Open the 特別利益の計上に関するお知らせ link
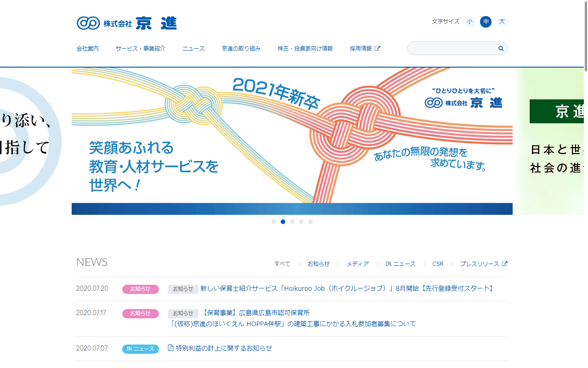 pos(224,348)
